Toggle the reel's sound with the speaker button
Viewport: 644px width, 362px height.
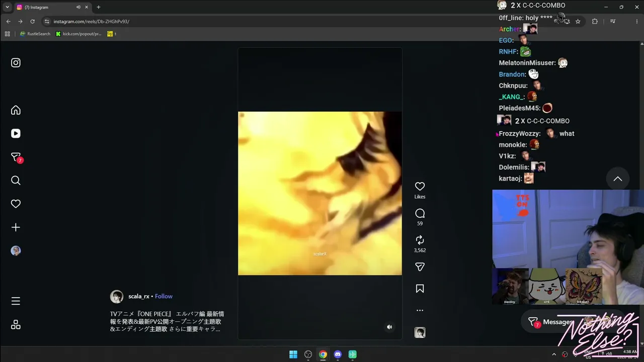point(389,327)
